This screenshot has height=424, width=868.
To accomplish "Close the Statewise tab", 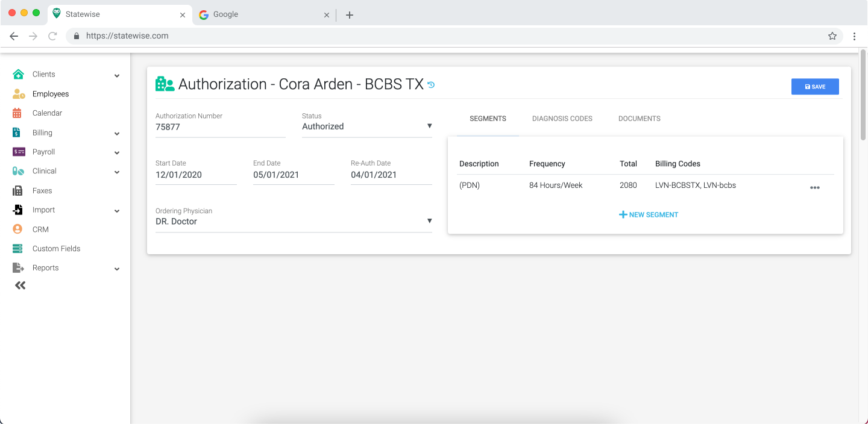I will 183,15.
